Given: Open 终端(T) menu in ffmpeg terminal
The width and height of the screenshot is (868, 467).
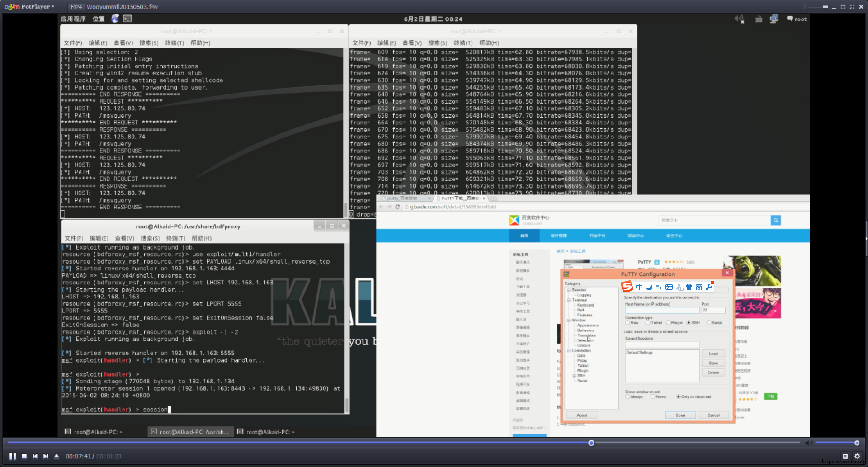Looking at the screenshot, I should [x=463, y=43].
